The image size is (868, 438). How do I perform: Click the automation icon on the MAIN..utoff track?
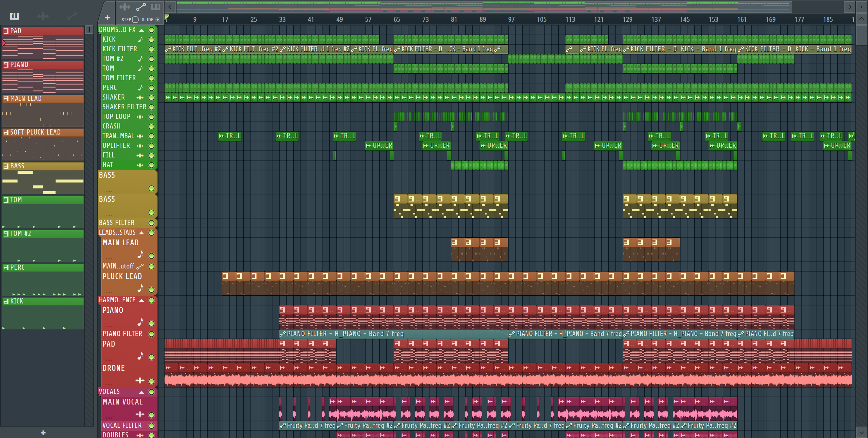click(x=140, y=266)
